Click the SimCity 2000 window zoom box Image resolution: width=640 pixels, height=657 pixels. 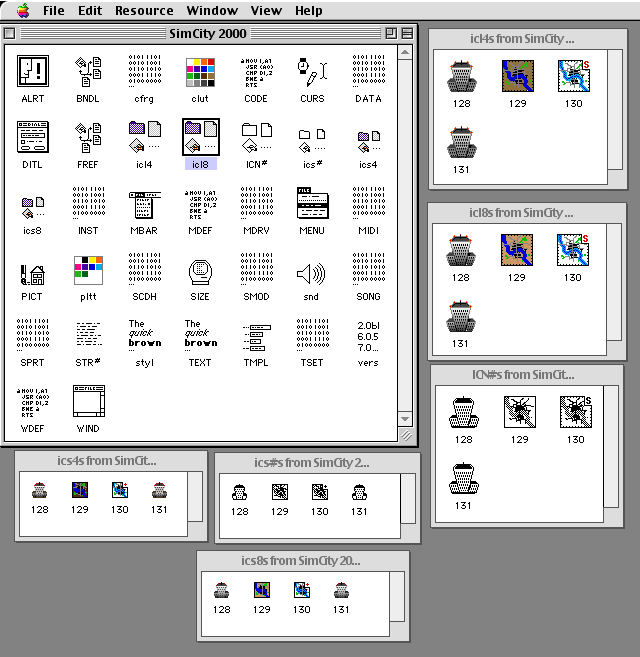tap(391, 33)
